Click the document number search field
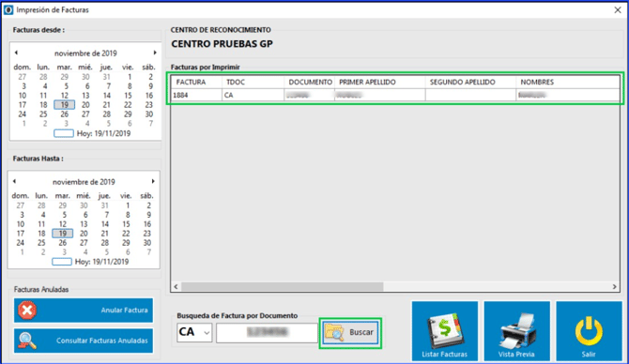 pyautogui.click(x=267, y=333)
